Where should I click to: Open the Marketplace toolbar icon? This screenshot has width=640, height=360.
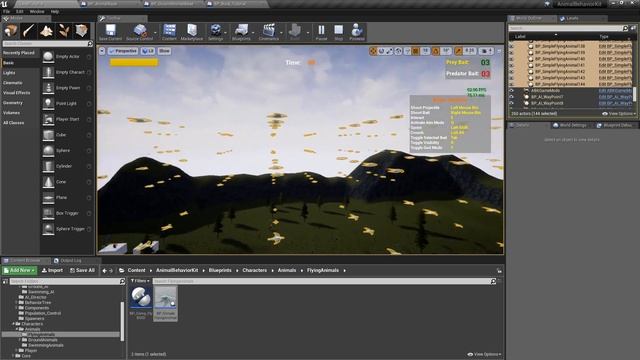[192, 32]
